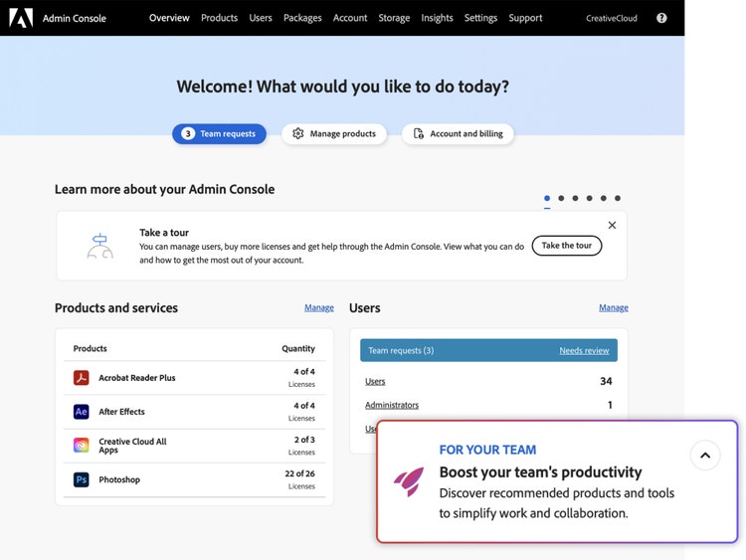Click the Take the tour button

pos(566,246)
